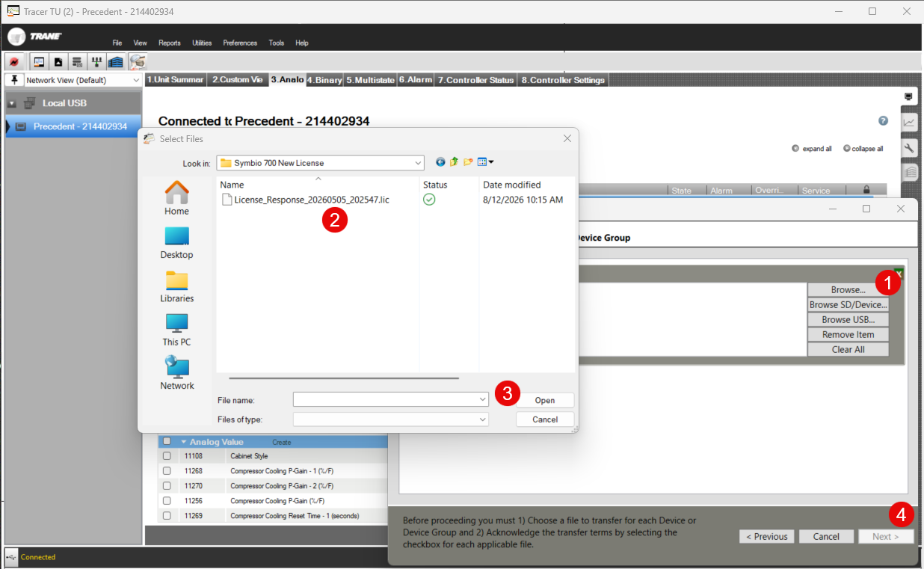Click Cancel in the Select Files dialog
The height and width of the screenshot is (569, 924).
pos(545,419)
